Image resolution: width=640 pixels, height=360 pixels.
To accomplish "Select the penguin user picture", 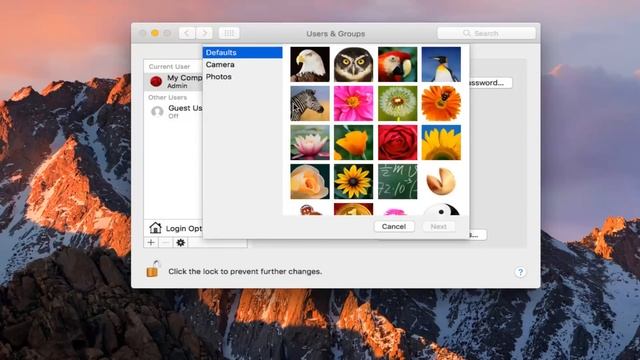I will point(441,64).
